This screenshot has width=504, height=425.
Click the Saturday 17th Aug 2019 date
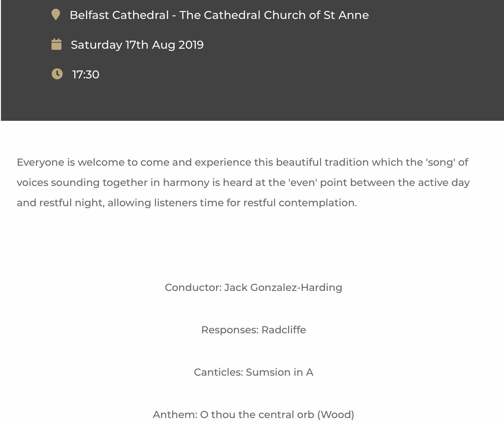click(137, 45)
